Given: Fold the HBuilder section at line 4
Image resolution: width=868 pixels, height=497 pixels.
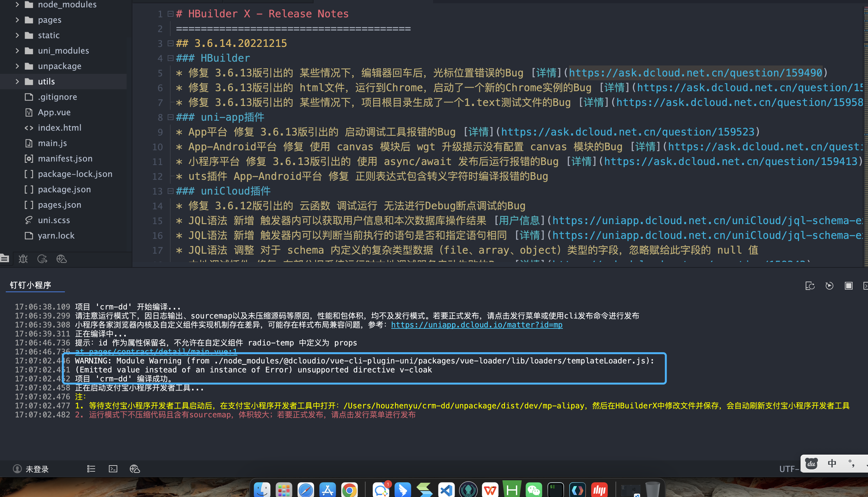Looking at the screenshot, I should point(170,58).
